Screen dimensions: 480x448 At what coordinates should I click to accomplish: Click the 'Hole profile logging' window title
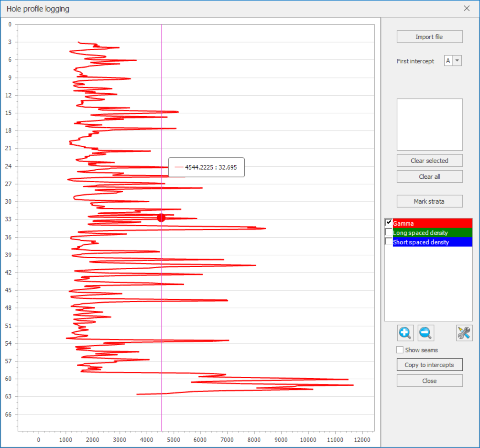(38, 9)
